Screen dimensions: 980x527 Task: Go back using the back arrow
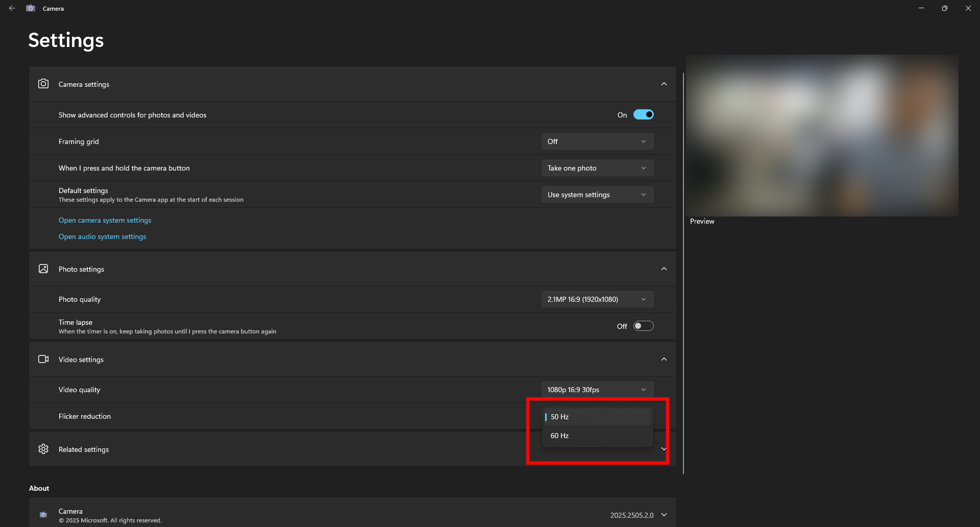coord(12,8)
